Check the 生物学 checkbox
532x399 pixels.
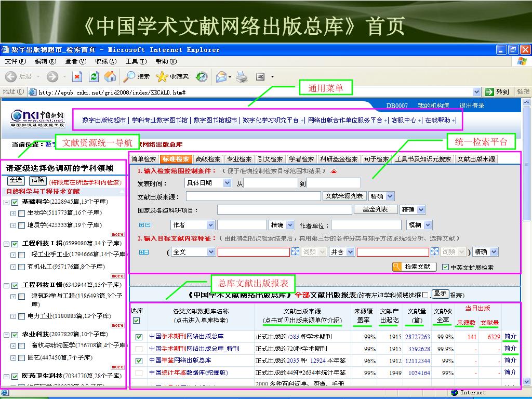(21, 213)
